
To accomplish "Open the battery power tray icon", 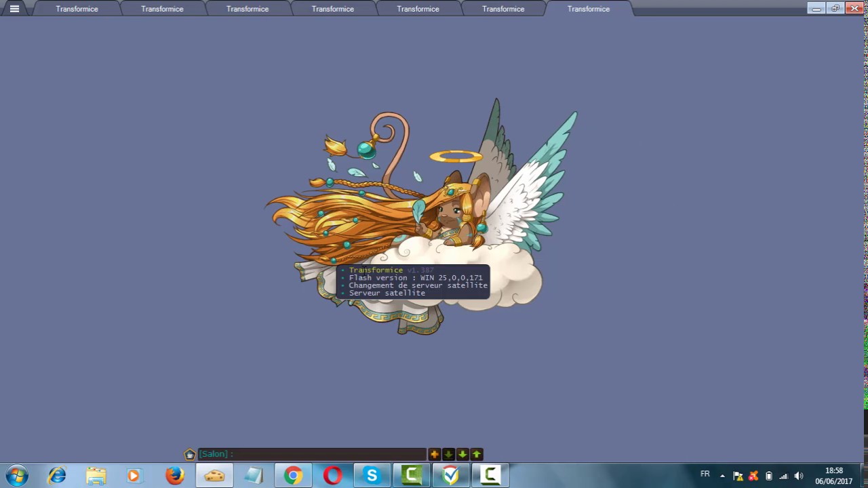I will 768,476.
